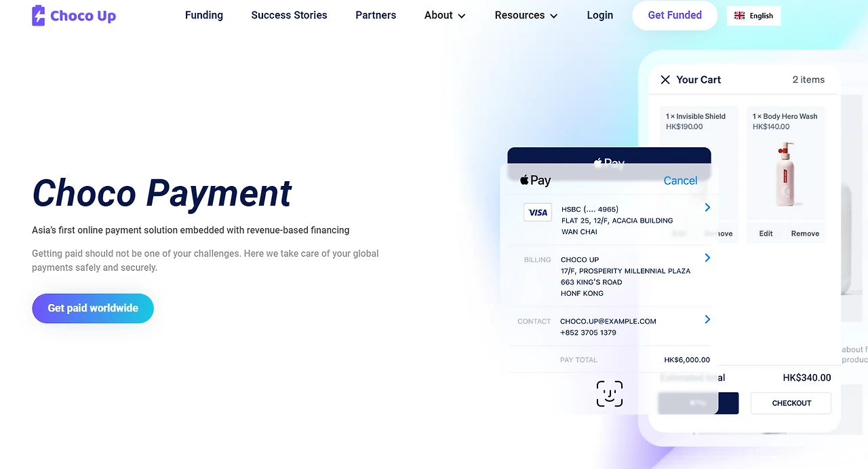Click the Choco Up logo
The width and height of the screenshot is (868, 469).
(74, 15)
